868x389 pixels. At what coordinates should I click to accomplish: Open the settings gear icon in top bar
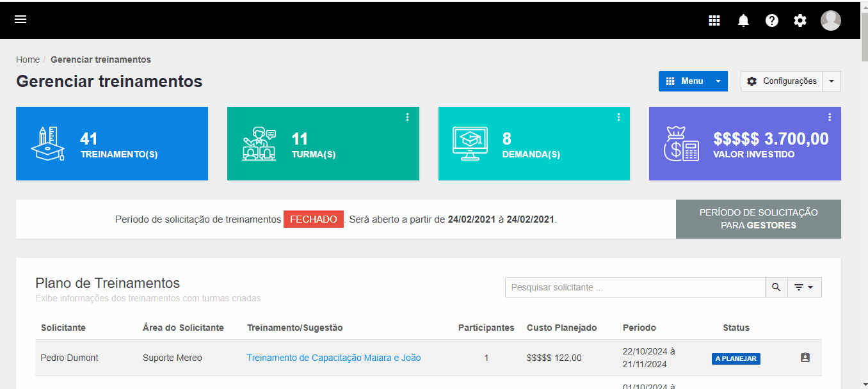point(800,20)
